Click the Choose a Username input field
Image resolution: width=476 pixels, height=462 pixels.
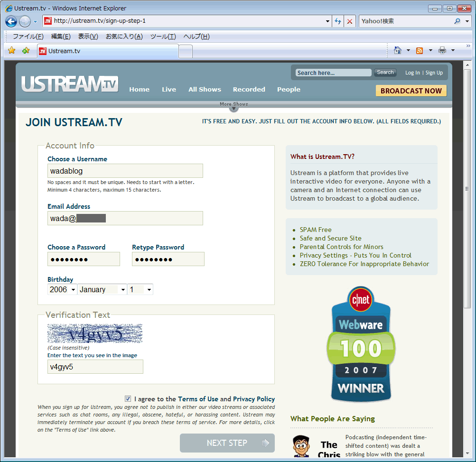(x=125, y=171)
